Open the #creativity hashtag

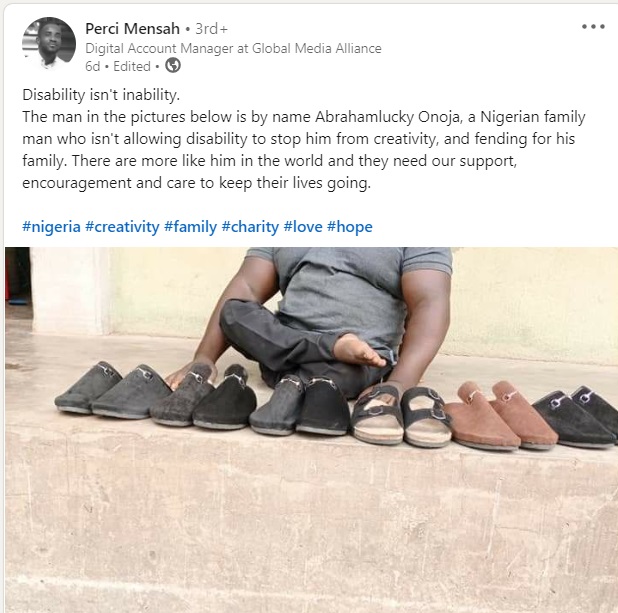(122, 227)
